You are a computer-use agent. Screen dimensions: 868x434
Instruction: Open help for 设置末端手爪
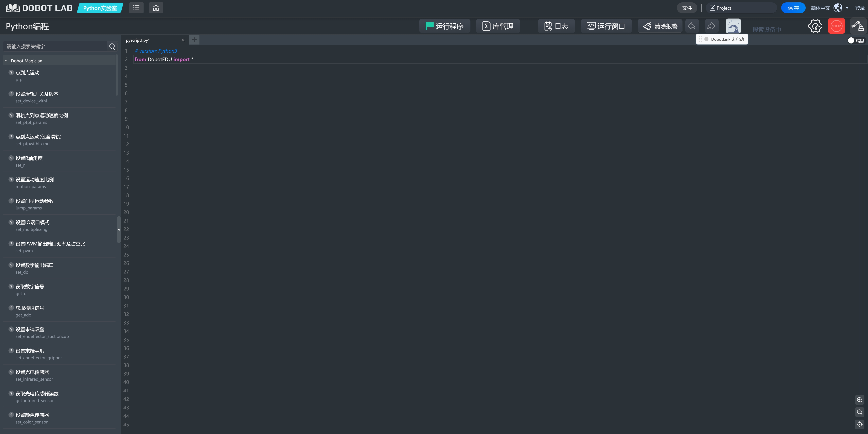click(11, 350)
